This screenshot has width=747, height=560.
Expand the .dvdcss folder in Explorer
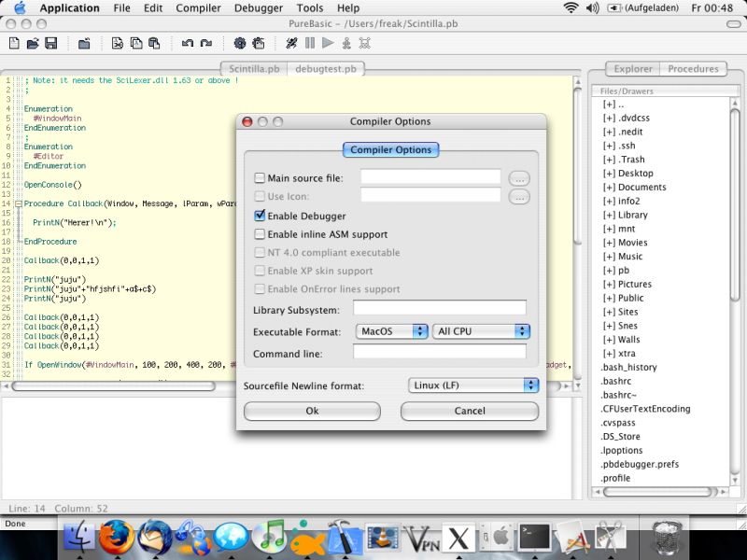pos(609,119)
